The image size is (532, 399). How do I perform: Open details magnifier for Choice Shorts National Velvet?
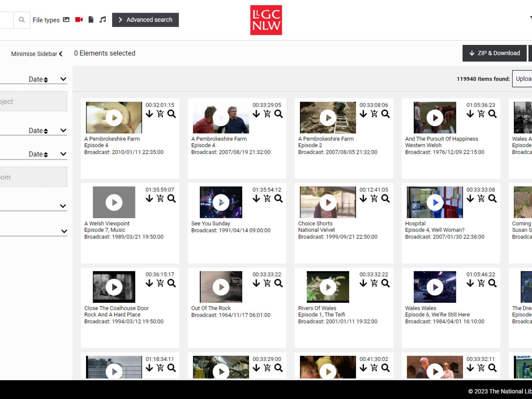point(385,198)
